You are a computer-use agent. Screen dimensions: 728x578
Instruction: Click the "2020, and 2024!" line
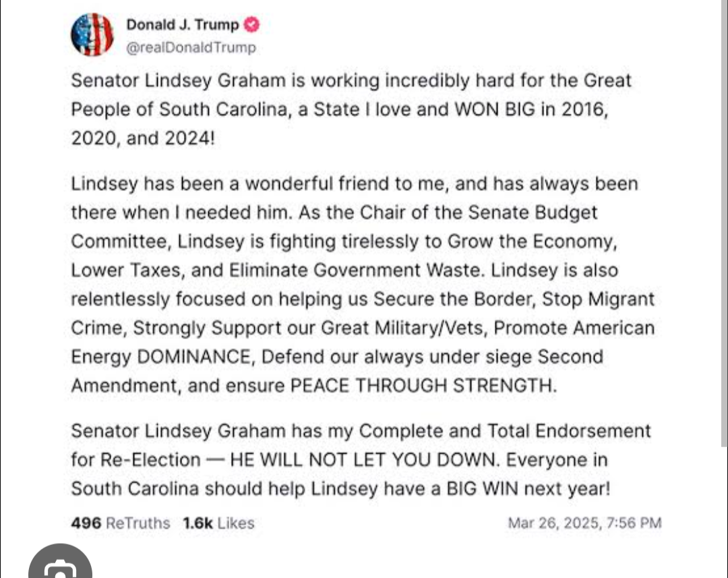point(142,138)
